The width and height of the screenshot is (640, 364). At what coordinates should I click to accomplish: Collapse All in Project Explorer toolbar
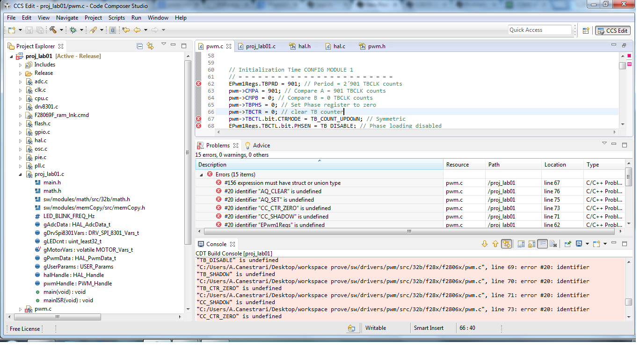139,46
